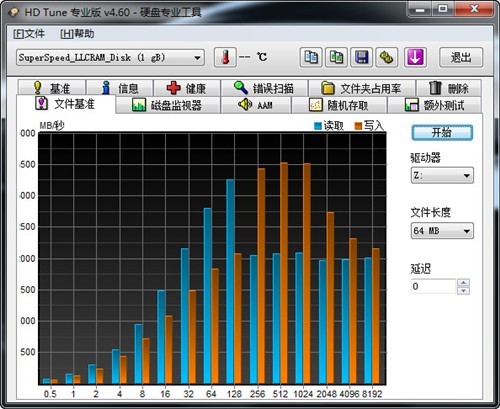Screen dimensions: 500x409
Task: Expand the 文件长度 64 MB dropdown
Action: [x=442, y=231]
